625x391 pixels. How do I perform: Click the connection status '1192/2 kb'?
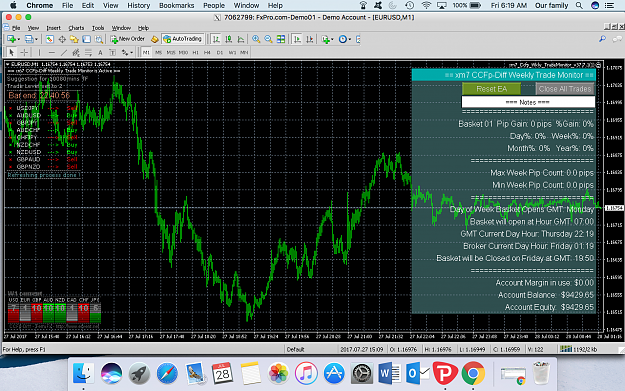[579, 349]
